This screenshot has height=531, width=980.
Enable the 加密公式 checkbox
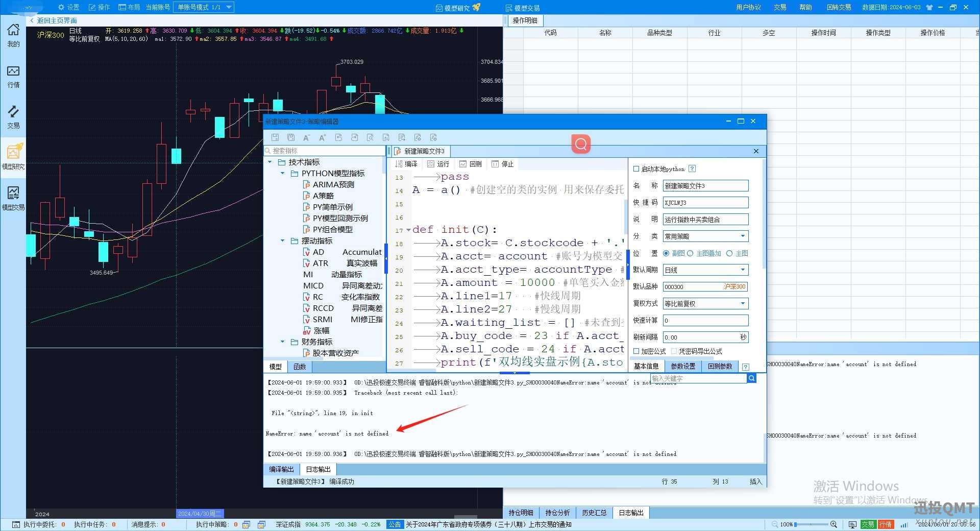pos(636,351)
